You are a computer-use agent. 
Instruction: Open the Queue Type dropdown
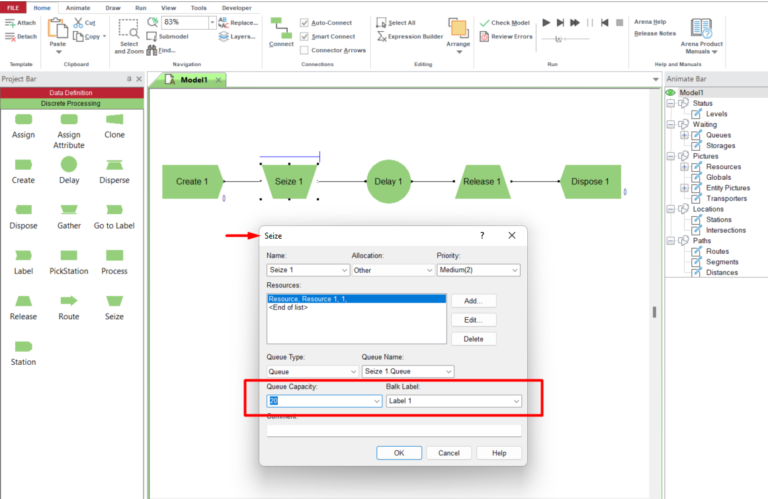click(x=353, y=372)
